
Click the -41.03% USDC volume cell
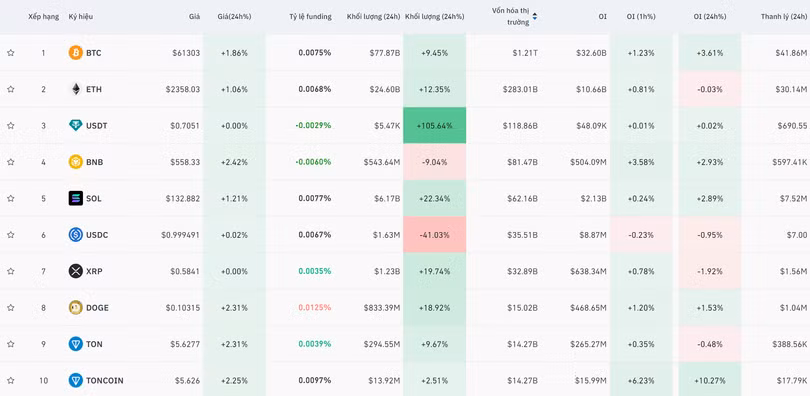pos(434,235)
